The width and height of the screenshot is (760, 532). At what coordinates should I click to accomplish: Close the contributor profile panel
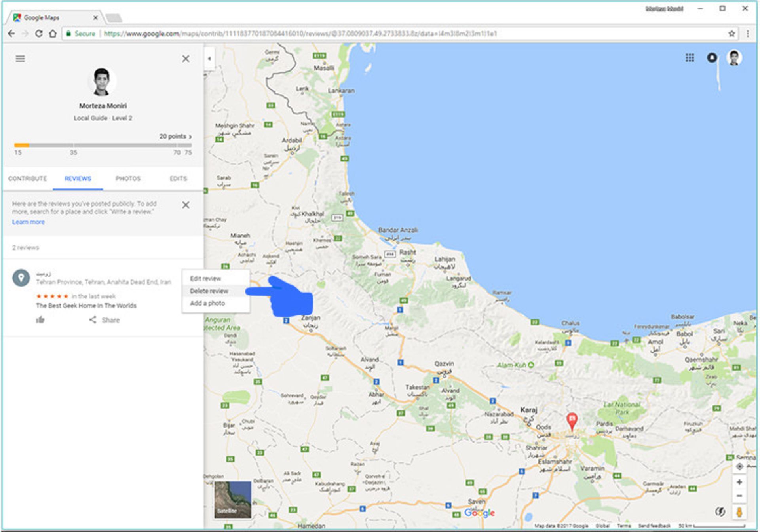pyautogui.click(x=186, y=59)
